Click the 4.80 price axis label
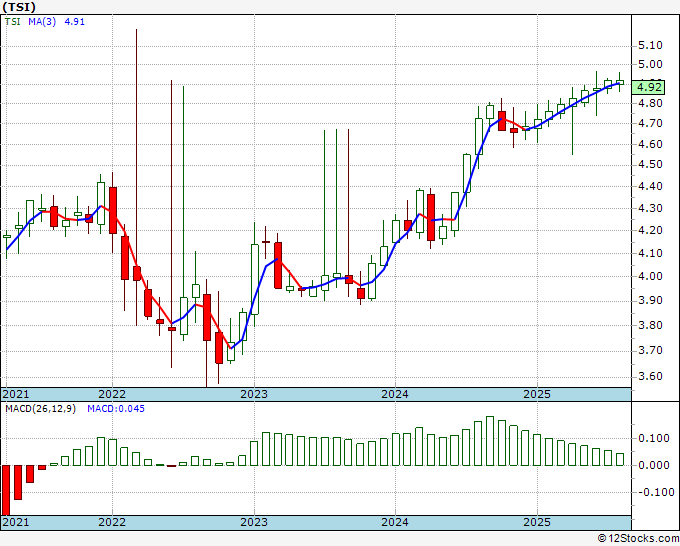This screenshot has width=680, height=546. (x=650, y=103)
